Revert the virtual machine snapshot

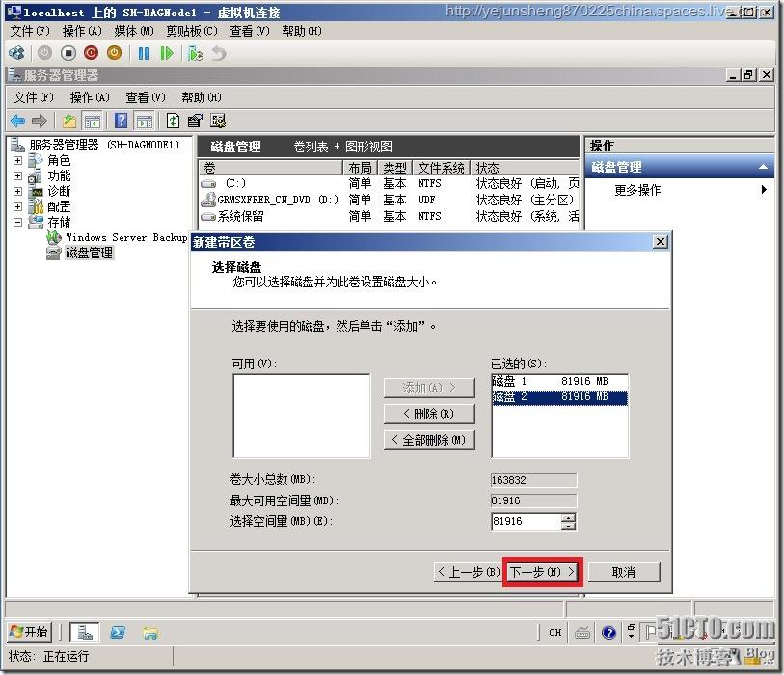pos(217,53)
